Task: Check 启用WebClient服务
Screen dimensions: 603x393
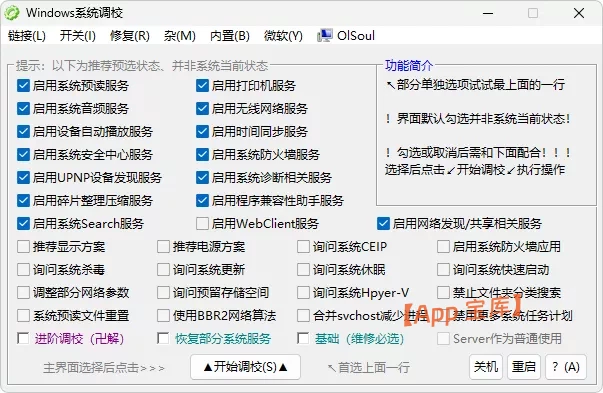Action: tap(202, 223)
